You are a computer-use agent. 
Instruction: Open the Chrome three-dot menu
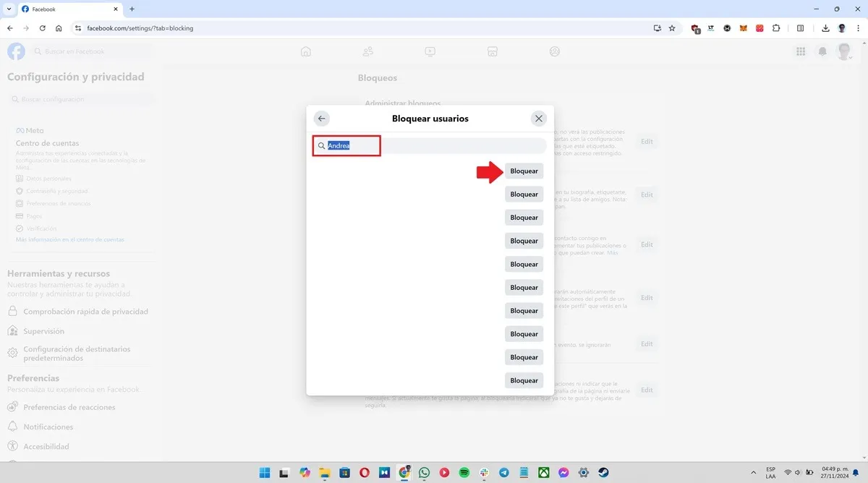(858, 28)
